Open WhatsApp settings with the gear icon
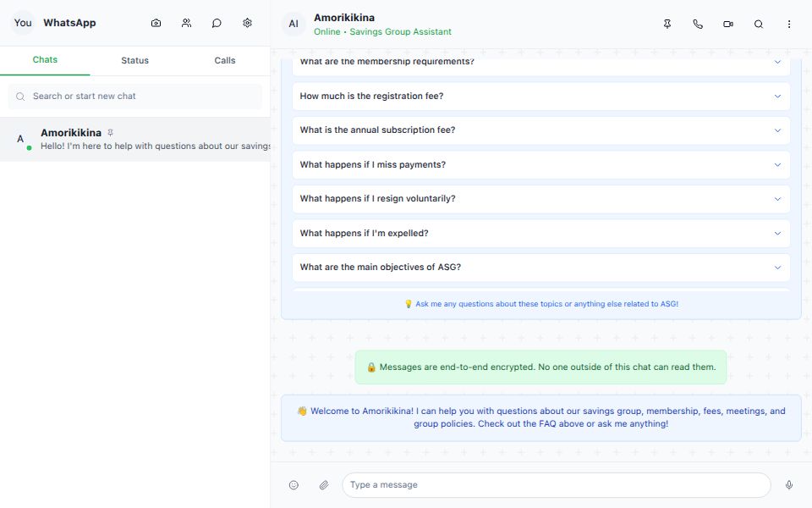Screen dimensions: 812x508 (247, 23)
